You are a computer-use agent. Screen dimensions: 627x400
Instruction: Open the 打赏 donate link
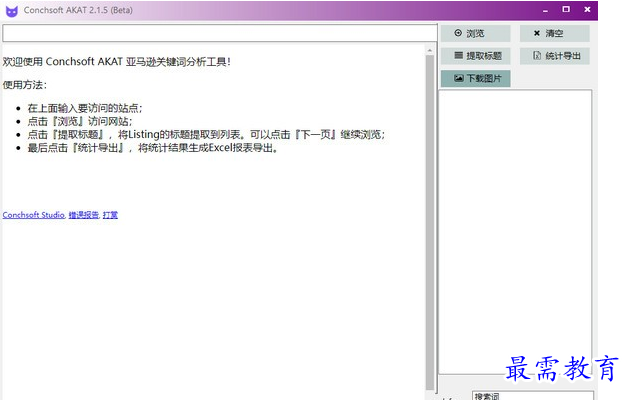click(110, 215)
